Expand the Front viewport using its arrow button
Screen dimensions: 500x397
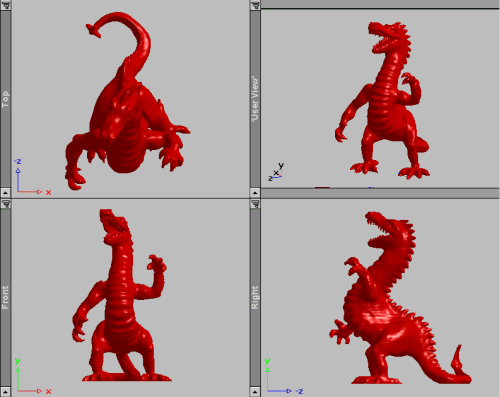tap(5, 391)
